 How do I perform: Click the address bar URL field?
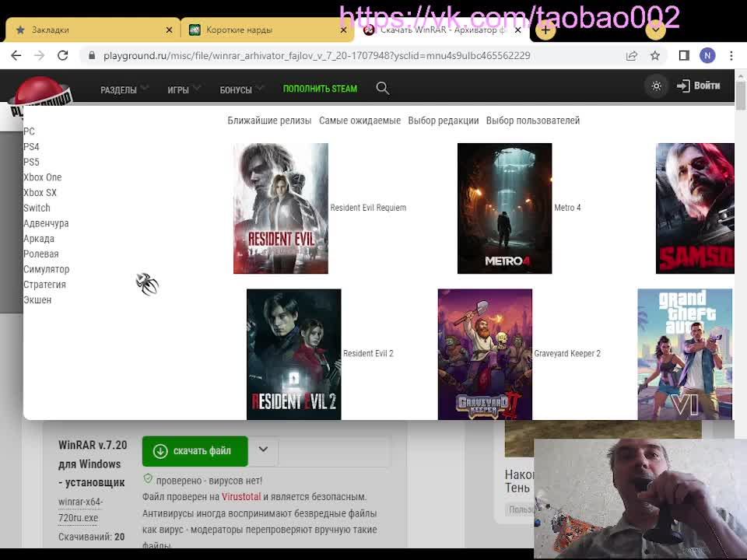point(317,56)
